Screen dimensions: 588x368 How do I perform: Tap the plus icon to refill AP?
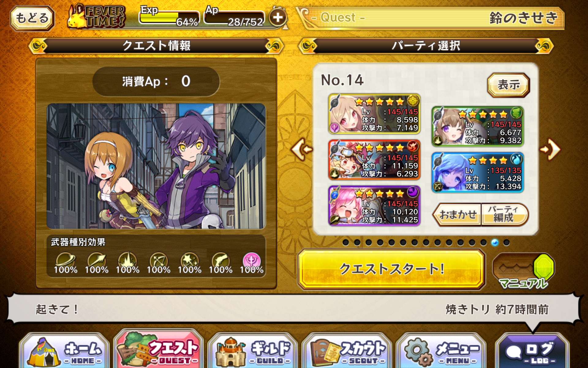point(278,17)
